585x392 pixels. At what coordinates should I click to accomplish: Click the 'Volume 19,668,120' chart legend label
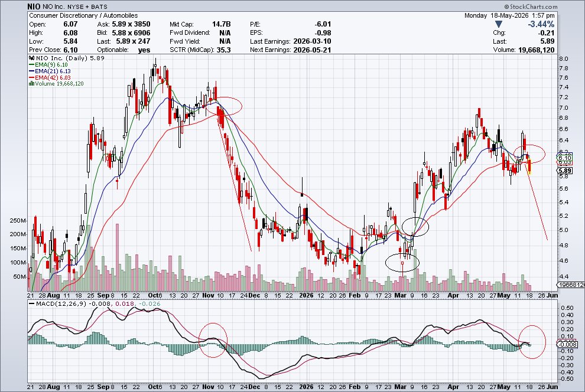[59, 84]
